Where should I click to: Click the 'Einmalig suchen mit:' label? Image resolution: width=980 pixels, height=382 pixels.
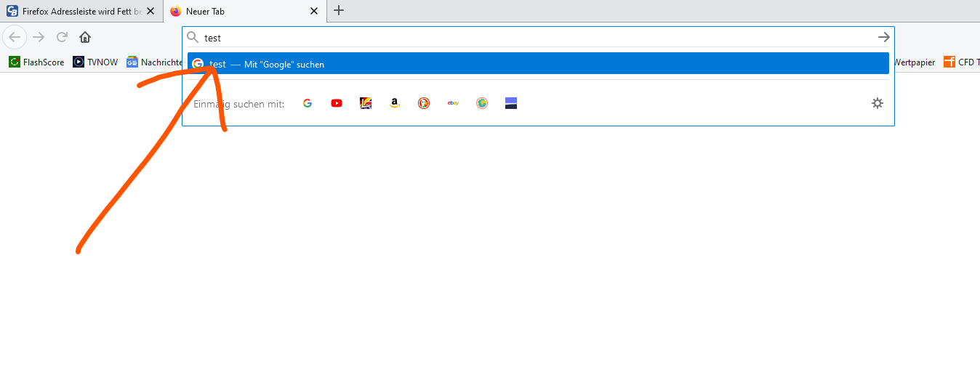tap(238, 104)
